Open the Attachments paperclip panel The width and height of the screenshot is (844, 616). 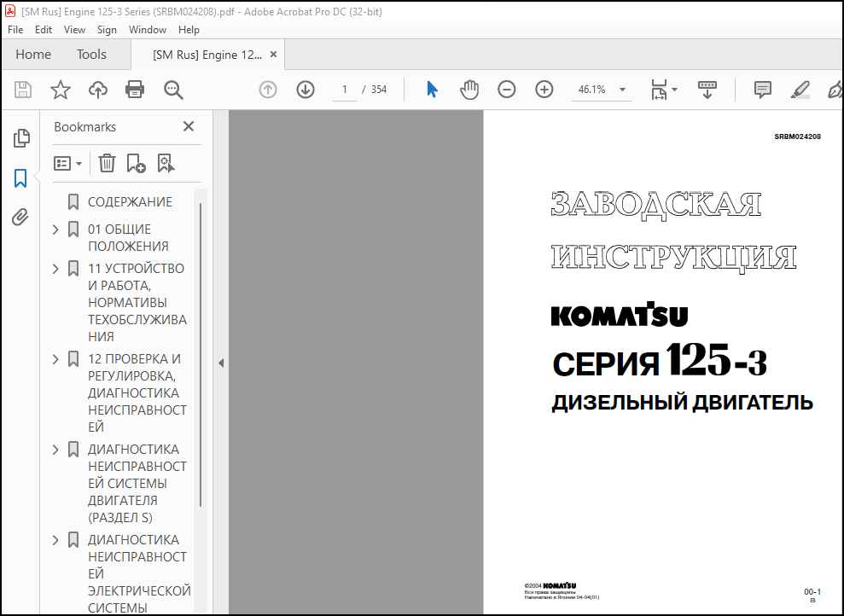coord(20,218)
